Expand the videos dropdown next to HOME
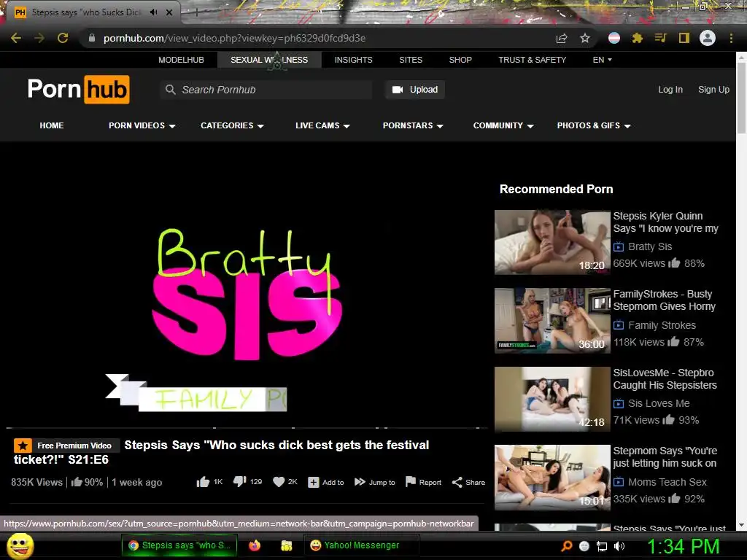The image size is (747, 560). [142, 125]
